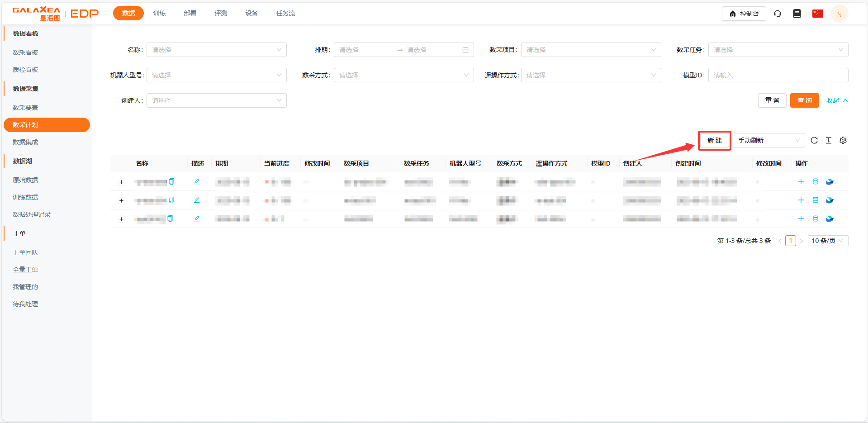Viewport: 868px width, 423px height.
Task: Click the 模型ID input field
Action: coord(778,75)
